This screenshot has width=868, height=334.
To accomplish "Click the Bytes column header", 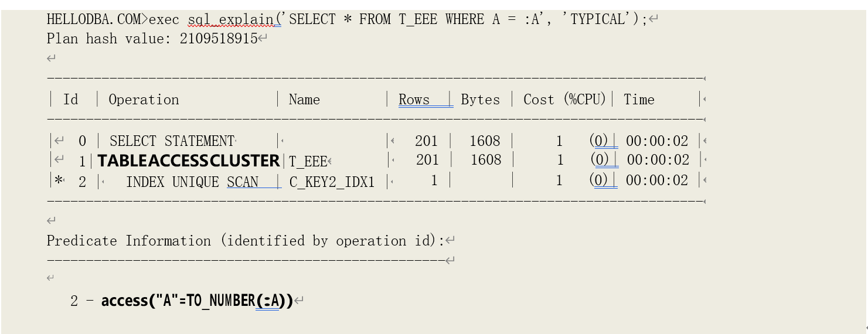I will [480, 100].
